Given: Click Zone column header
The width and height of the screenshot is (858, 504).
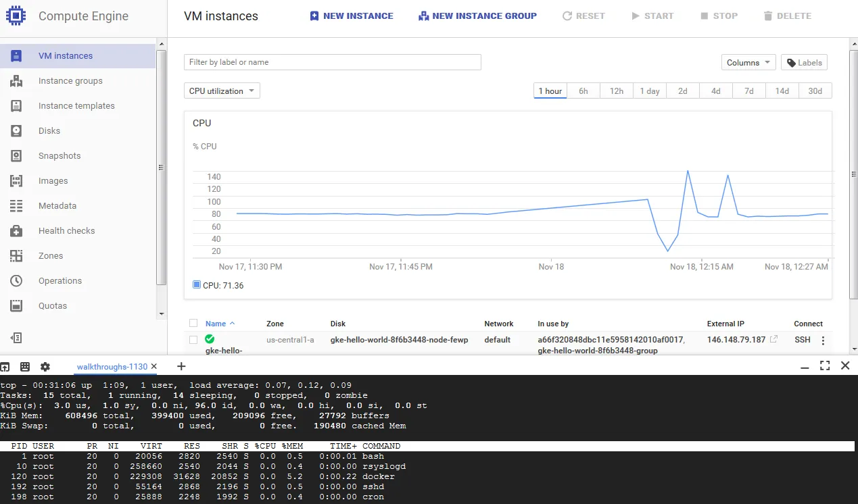Looking at the screenshot, I should pos(275,324).
